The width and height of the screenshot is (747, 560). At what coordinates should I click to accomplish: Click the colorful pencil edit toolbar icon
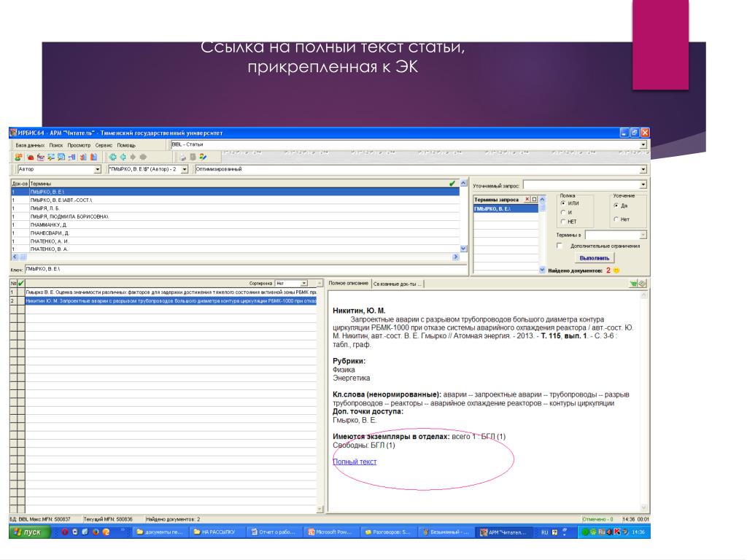[x=204, y=157]
